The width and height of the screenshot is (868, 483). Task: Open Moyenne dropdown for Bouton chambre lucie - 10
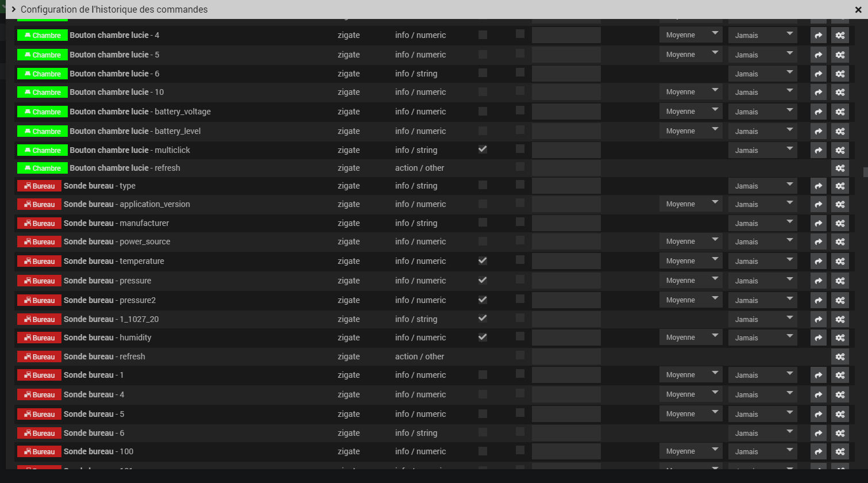(691, 92)
